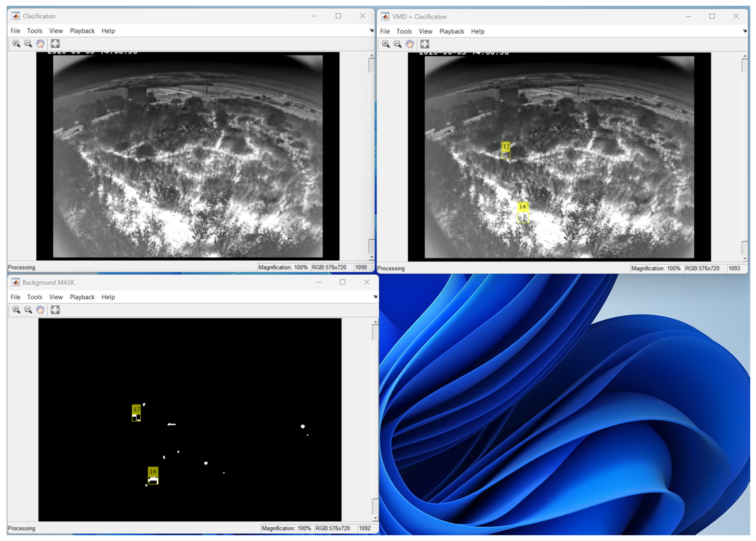Click Fit to Window icon in Background MASK

[x=55, y=310]
